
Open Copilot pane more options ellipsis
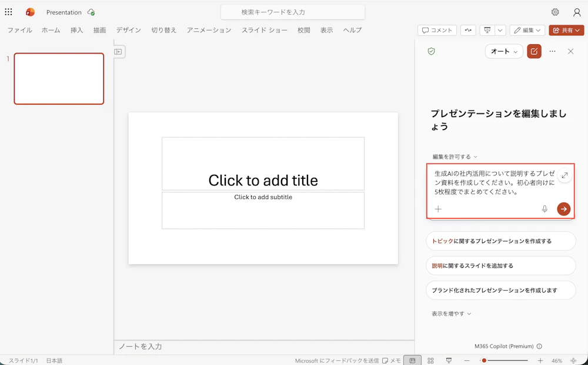(552, 51)
